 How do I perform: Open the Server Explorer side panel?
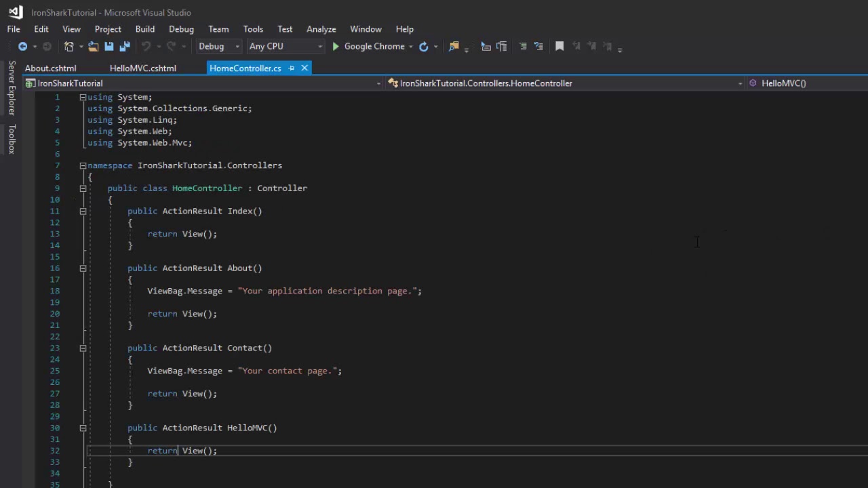coord(12,88)
